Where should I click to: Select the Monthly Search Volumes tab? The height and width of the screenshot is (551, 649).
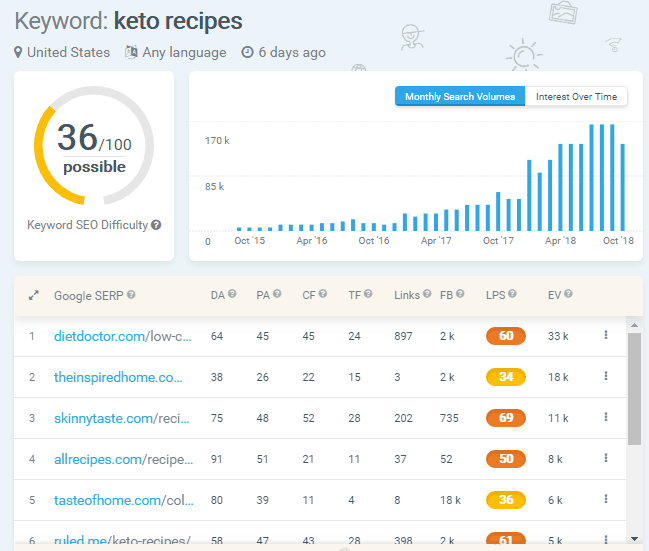point(459,97)
